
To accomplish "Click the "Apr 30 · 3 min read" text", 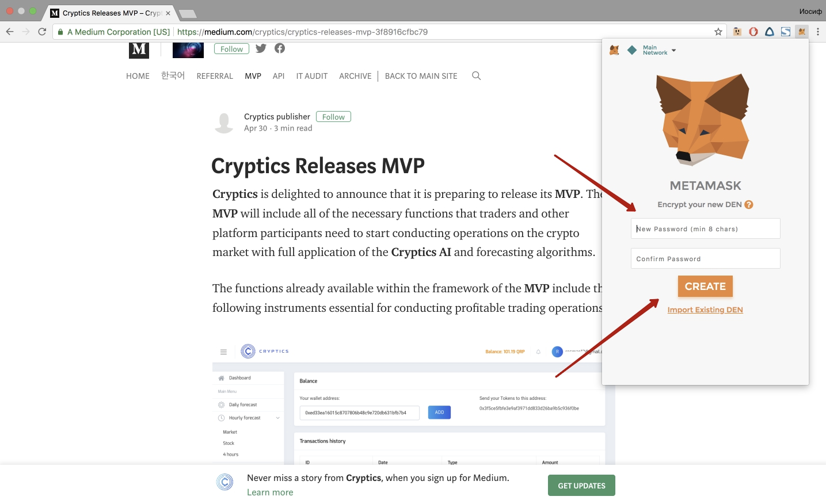I will point(278,128).
